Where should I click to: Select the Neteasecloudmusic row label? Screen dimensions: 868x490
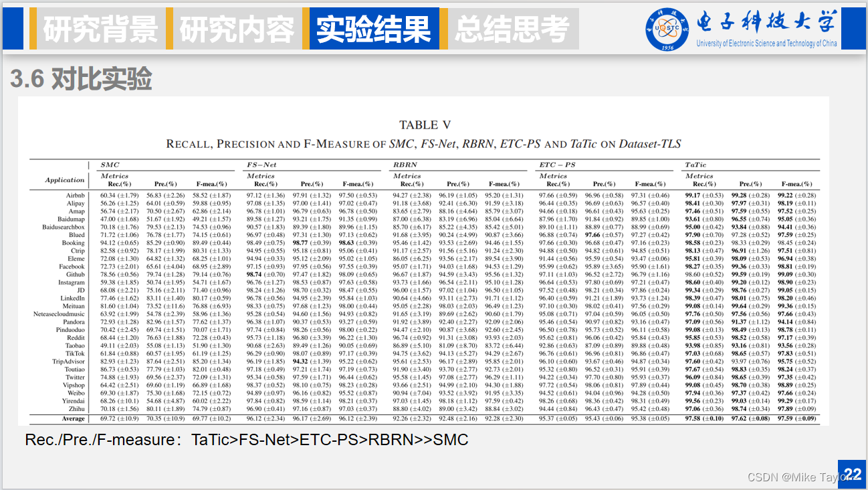60,314
